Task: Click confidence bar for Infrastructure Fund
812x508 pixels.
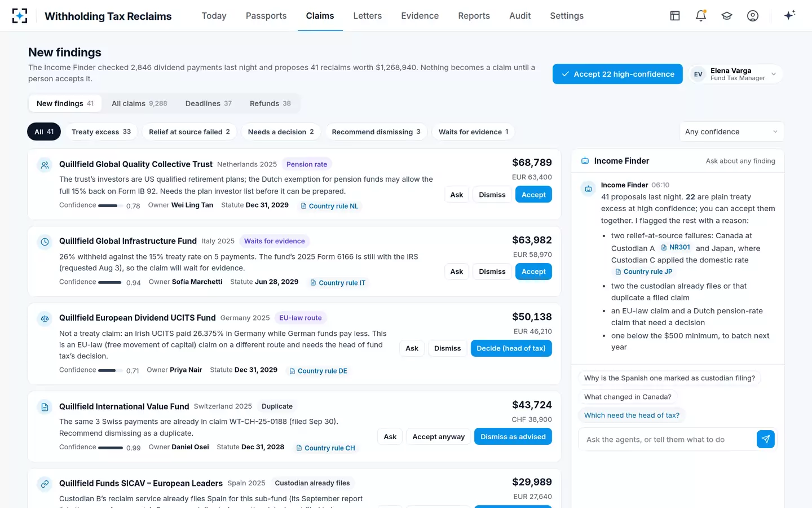Action: (x=110, y=282)
